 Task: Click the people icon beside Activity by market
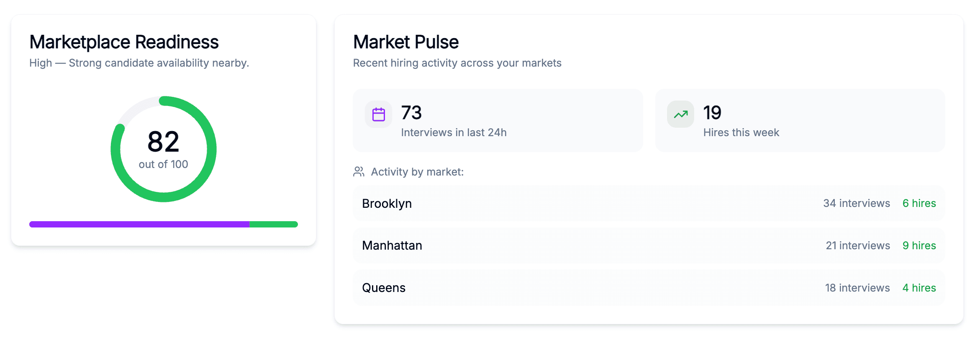tap(359, 172)
